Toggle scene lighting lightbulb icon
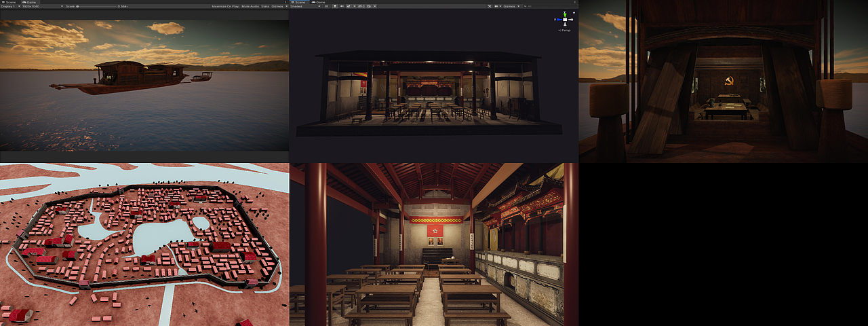Screen dimensions: 868x326 [x=335, y=6]
